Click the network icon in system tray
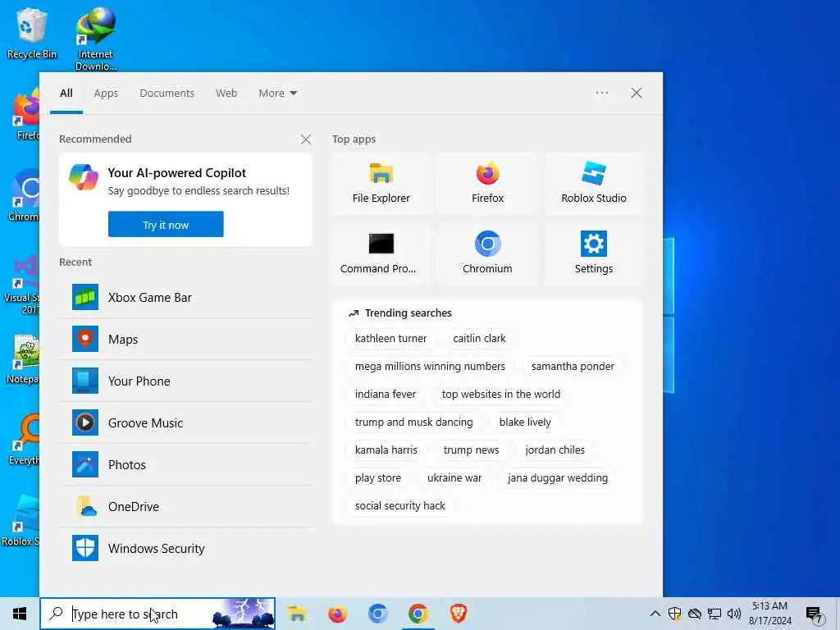This screenshot has height=630, width=840. [x=714, y=614]
